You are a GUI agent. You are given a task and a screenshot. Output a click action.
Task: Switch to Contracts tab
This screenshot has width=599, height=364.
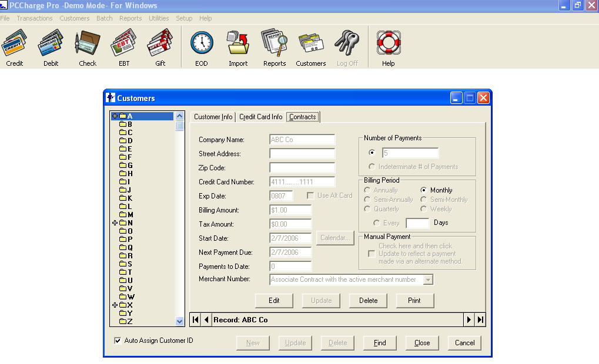click(303, 117)
